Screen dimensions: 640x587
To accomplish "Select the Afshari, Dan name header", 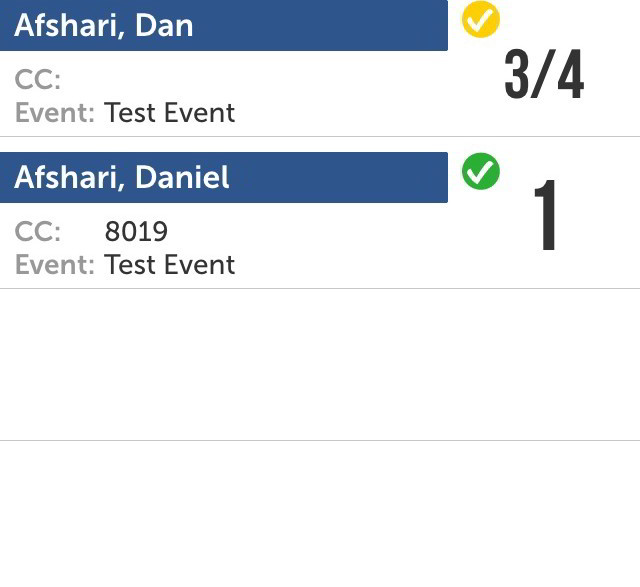I will (x=224, y=25).
